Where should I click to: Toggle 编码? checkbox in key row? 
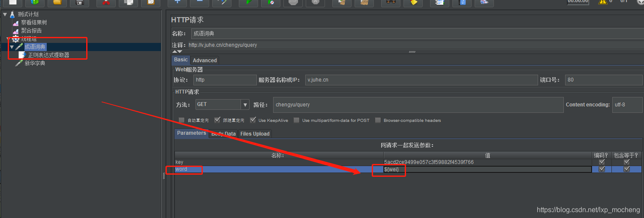[x=602, y=162]
